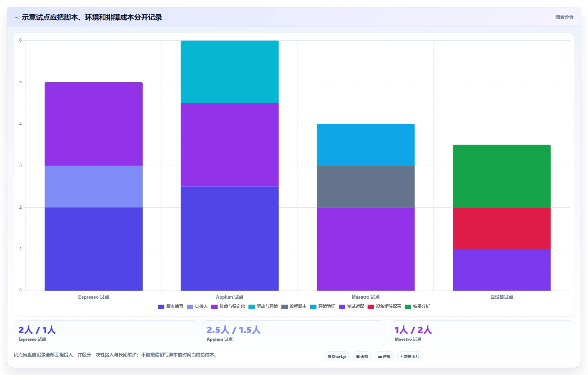Viewport: 588px width, 375px height.
Task: Click the small blue icon beside the chart title
Action: click(16, 18)
